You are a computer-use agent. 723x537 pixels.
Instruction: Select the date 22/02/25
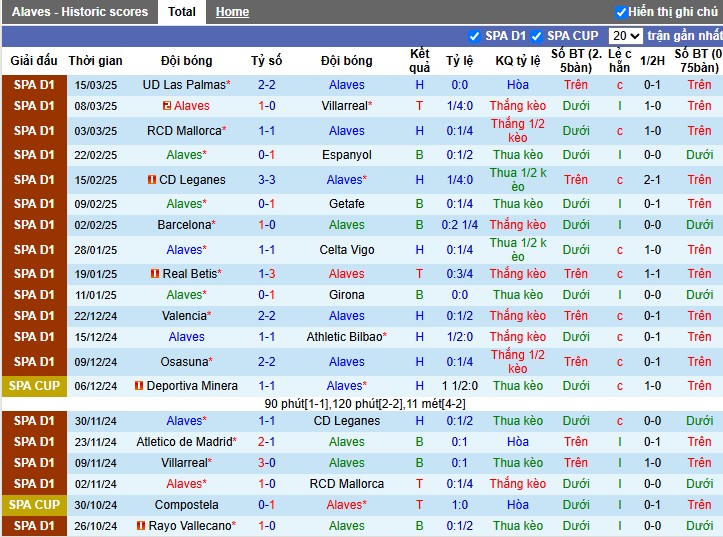coord(95,155)
